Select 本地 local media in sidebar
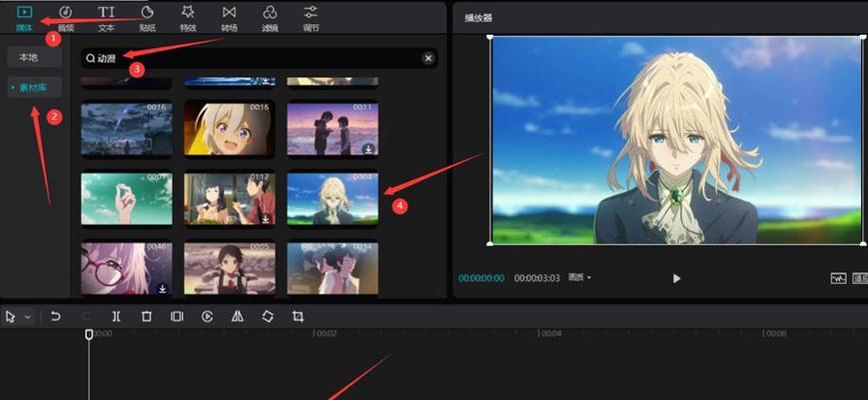The image size is (868, 400). (34, 57)
